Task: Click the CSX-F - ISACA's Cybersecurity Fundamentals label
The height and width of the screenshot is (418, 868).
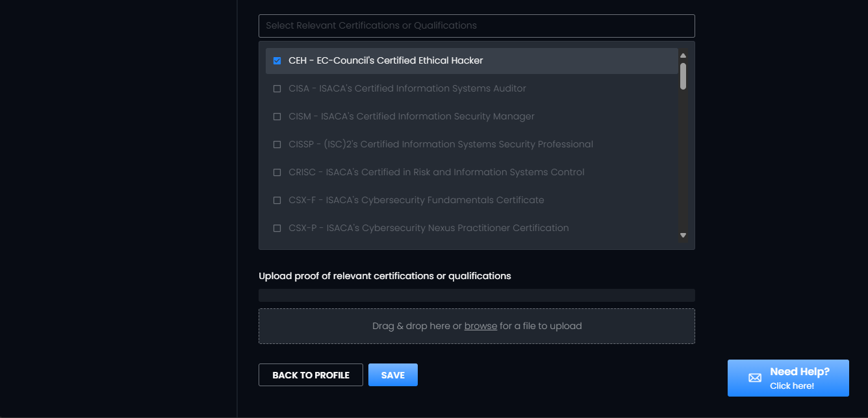Action: (x=416, y=200)
